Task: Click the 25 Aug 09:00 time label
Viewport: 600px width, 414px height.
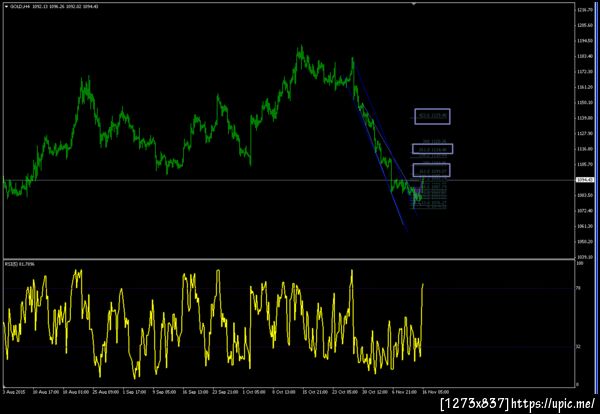Action: tap(105, 392)
